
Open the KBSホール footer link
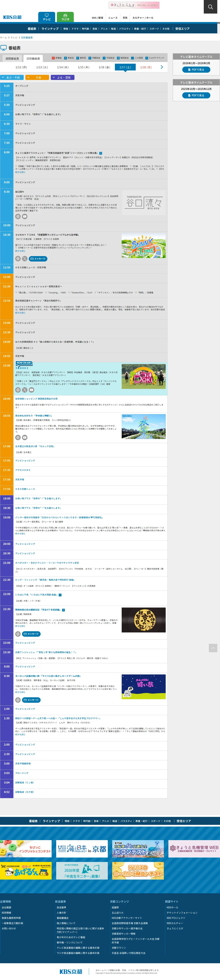point(172,907)
